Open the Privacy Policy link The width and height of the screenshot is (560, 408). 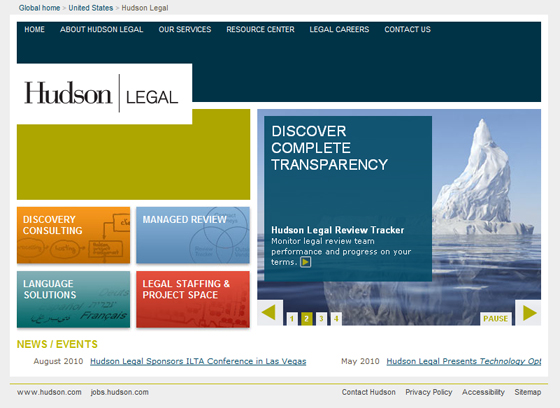pyautogui.click(x=429, y=392)
